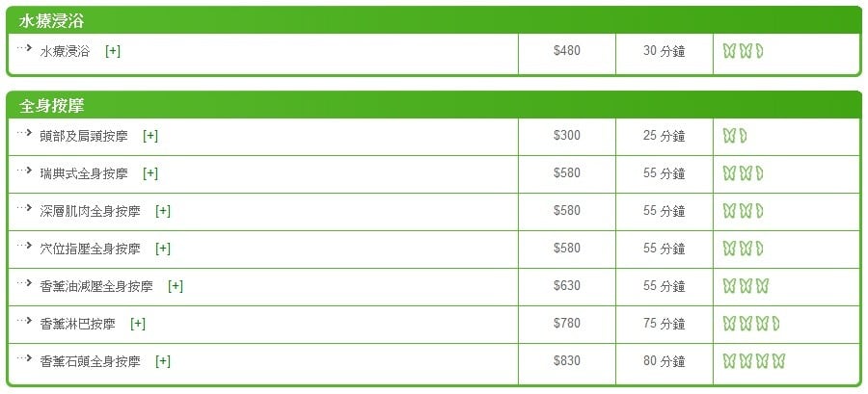Click the butterfly rating icons for 瑞典式全身按摩

click(x=743, y=173)
